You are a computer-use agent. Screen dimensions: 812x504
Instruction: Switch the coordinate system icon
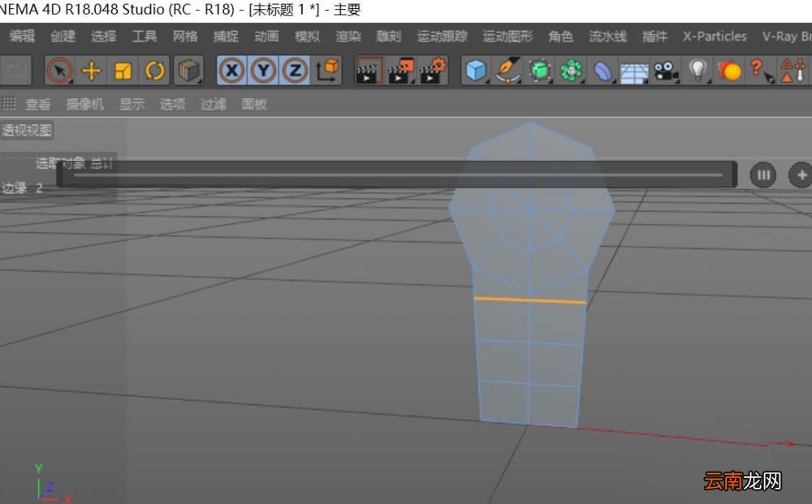click(x=326, y=70)
